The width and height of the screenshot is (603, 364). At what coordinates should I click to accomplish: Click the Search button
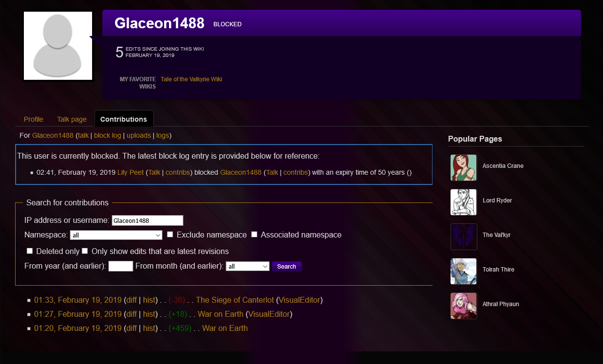(x=286, y=266)
